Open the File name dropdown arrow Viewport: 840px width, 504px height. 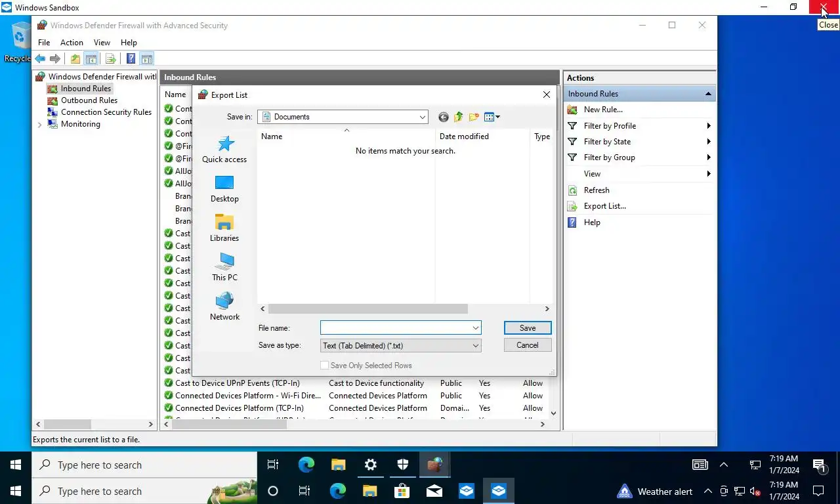tap(475, 328)
